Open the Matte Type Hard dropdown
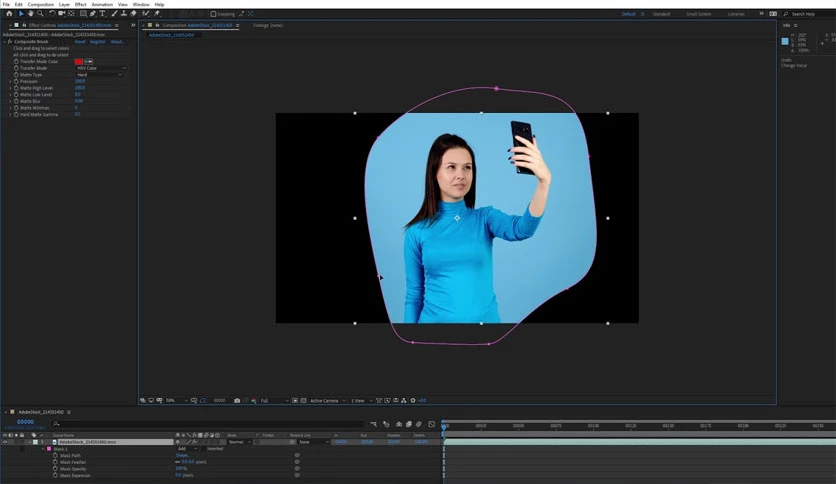Image resolution: width=836 pixels, height=484 pixels. coord(99,75)
